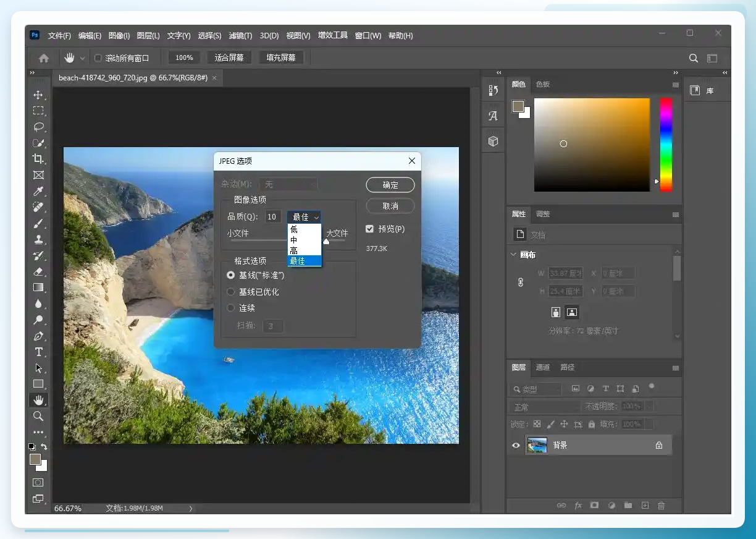Select the Eyedropper tool
The height and width of the screenshot is (539, 756).
click(x=38, y=191)
